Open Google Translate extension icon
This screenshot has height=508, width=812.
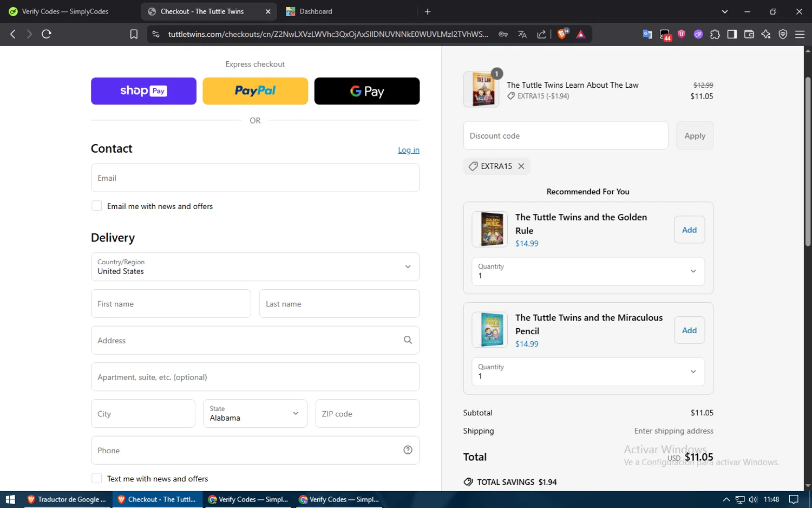pos(647,34)
